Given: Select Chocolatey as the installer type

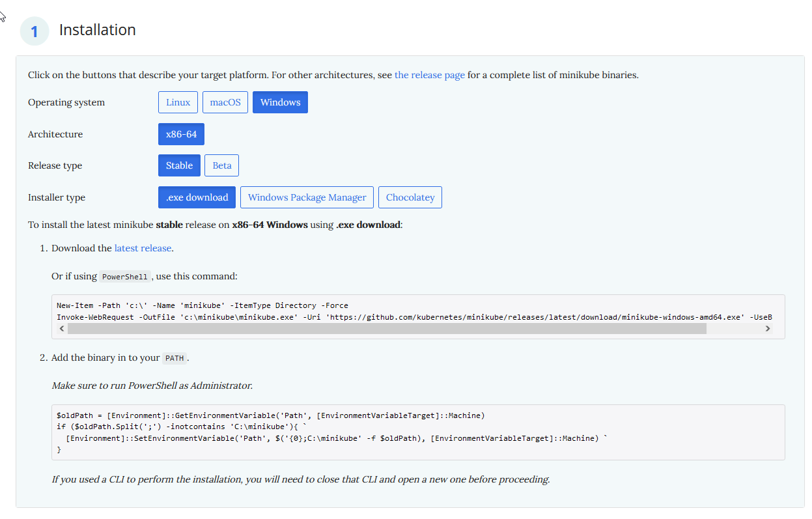Looking at the screenshot, I should click(410, 197).
